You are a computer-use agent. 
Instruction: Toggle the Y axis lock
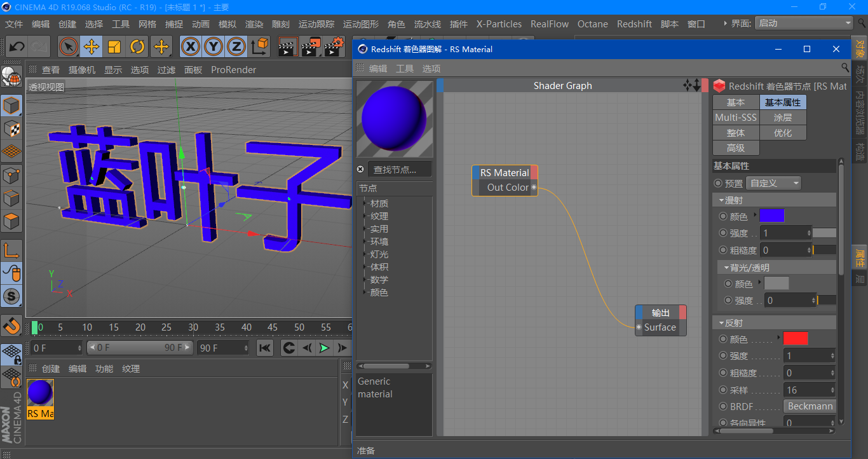pos(214,46)
